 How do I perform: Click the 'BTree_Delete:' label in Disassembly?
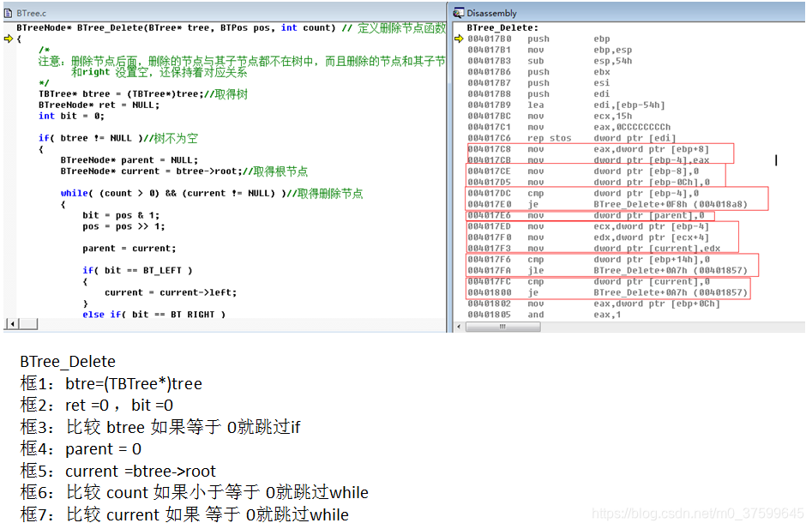pyautogui.click(x=502, y=28)
